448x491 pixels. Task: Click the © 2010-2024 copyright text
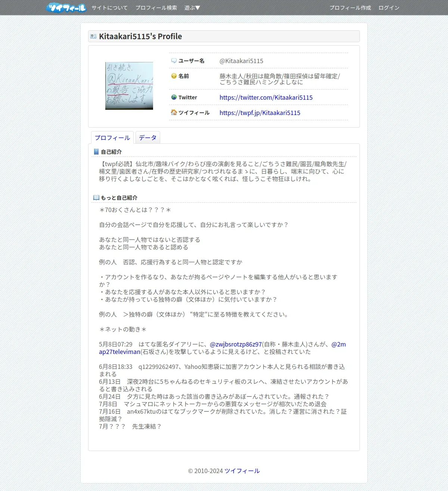point(205,471)
